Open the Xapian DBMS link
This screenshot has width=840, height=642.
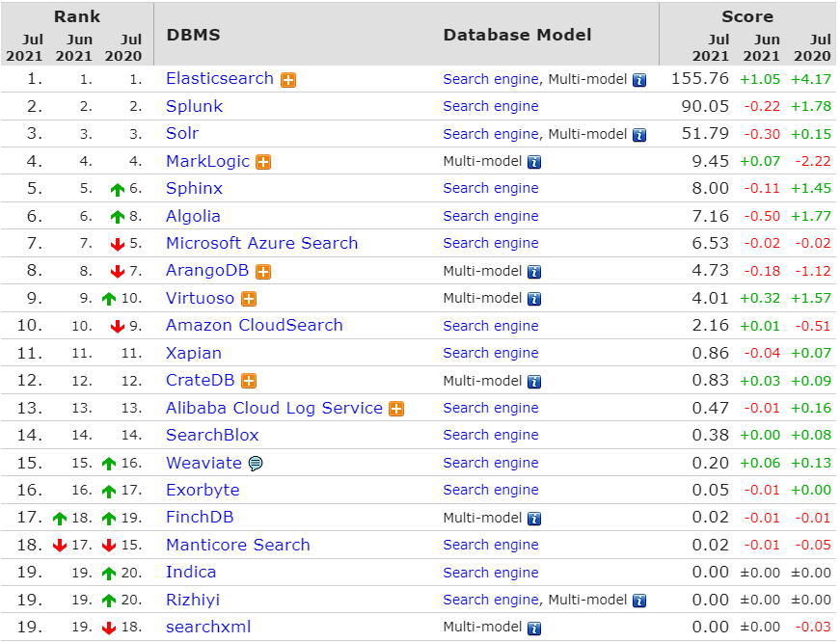(x=194, y=354)
